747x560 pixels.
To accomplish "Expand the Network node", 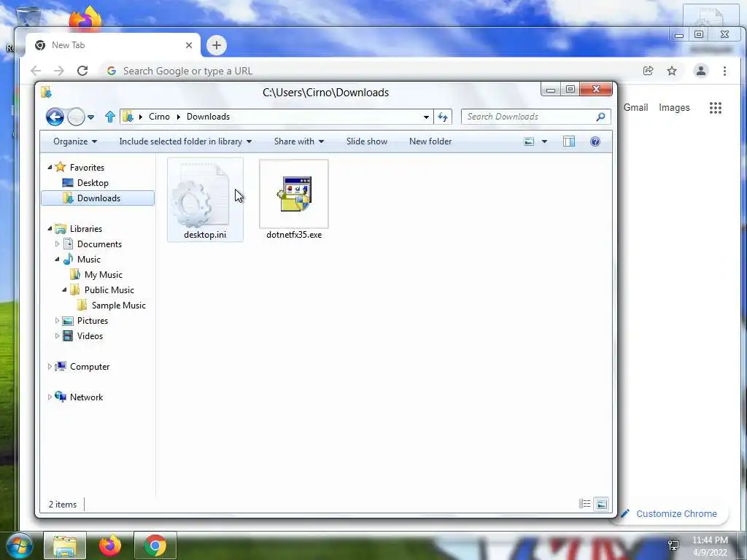I will click(50, 397).
